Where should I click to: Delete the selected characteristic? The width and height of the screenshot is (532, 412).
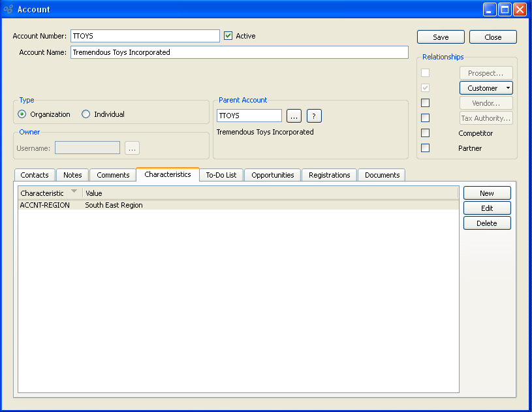pyautogui.click(x=487, y=223)
